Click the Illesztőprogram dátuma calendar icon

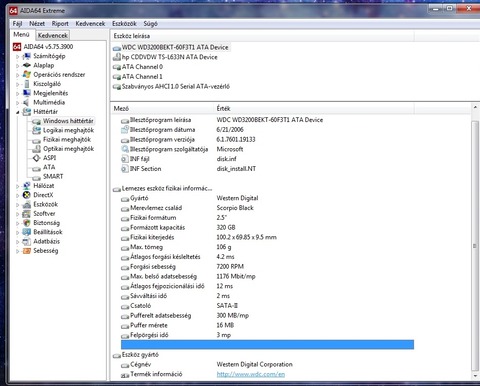pyautogui.click(x=125, y=130)
